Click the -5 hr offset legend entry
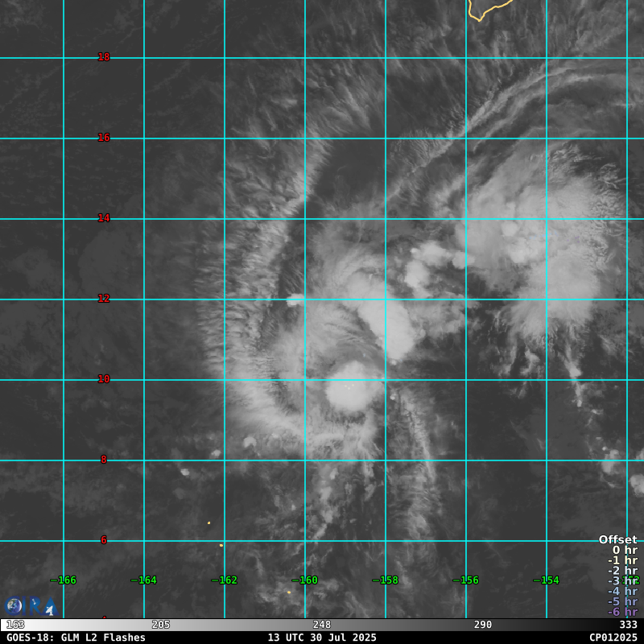This screenshot has width=644, height=644. pos(622,601)
